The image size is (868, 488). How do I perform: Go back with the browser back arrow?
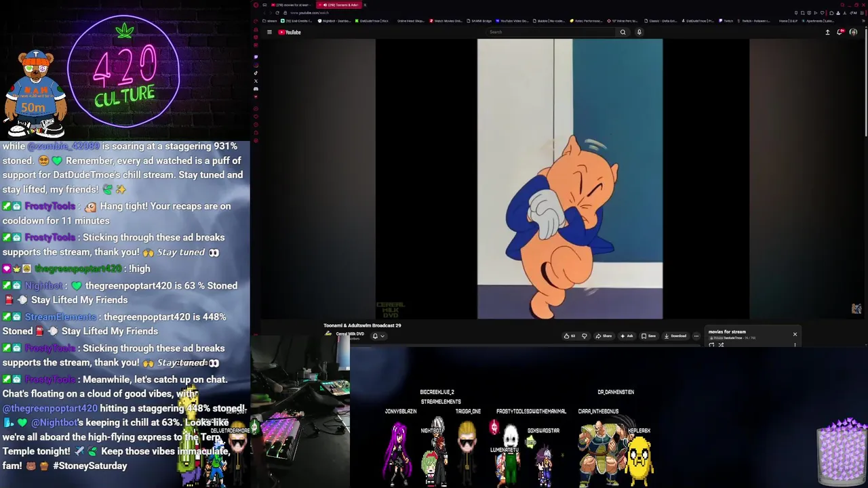(x=264, y=13)
